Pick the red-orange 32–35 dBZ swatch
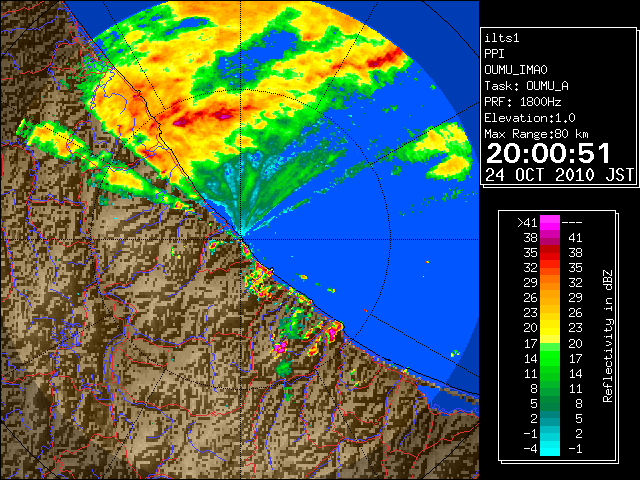This screenshot has width=640, height=480. click(x=550, y=268)
